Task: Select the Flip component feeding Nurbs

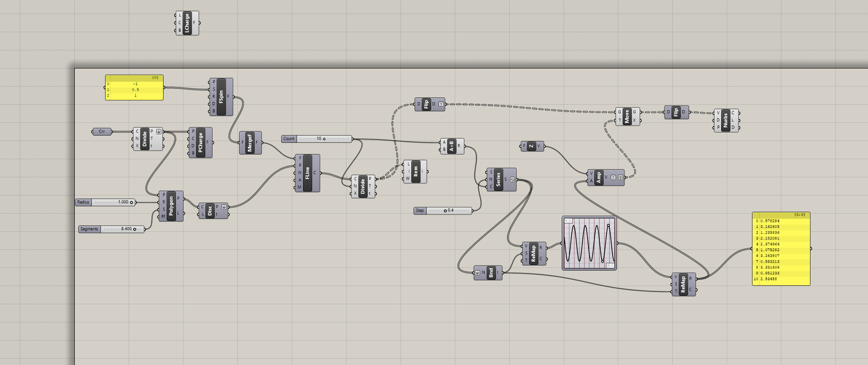Action: tap(676, 112)
